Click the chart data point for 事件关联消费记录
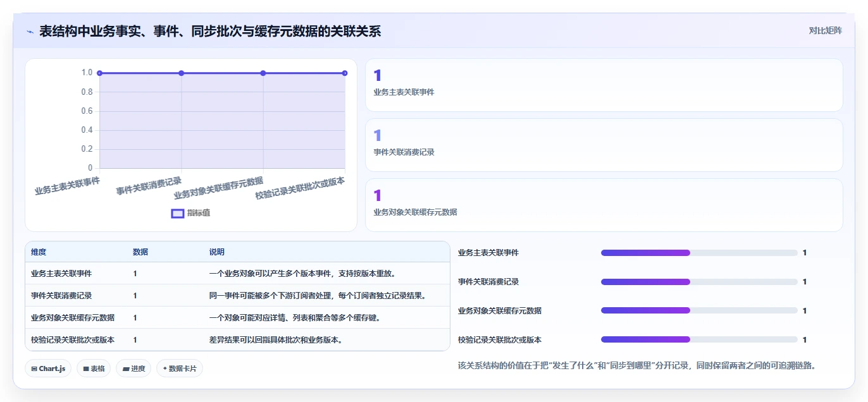 pos(182,73)
